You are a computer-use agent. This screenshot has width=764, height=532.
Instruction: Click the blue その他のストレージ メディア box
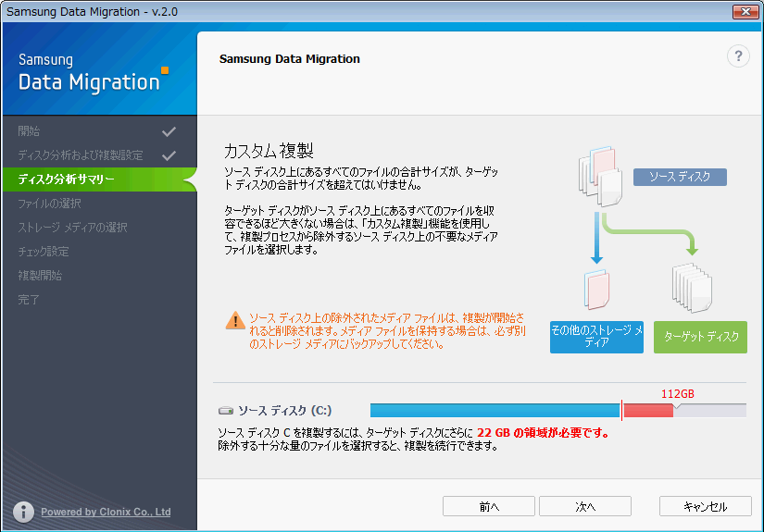596,337
